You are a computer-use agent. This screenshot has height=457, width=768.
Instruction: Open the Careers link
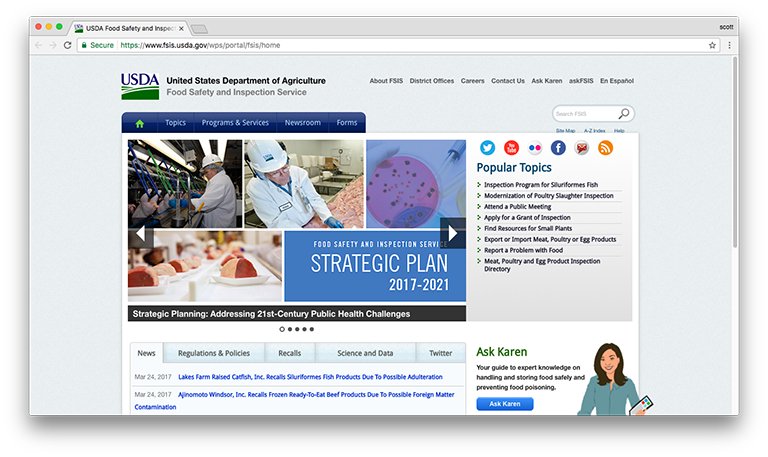coord(473,81)
